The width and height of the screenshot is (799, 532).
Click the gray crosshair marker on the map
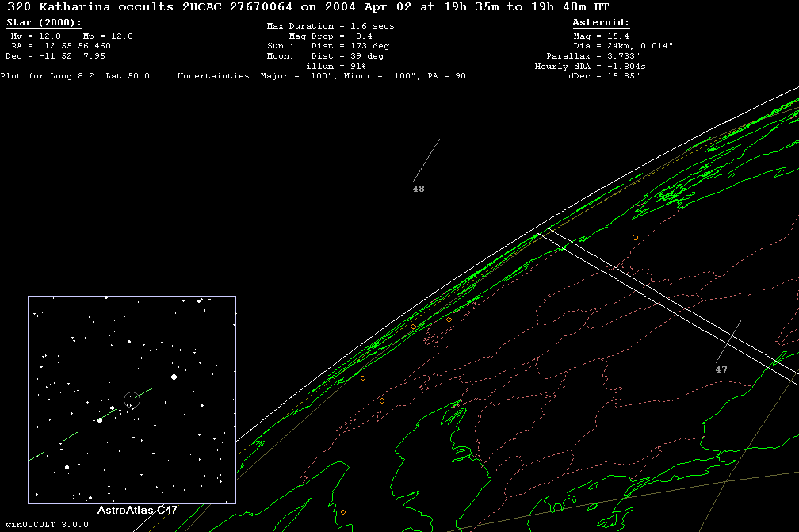pos(479,320)
